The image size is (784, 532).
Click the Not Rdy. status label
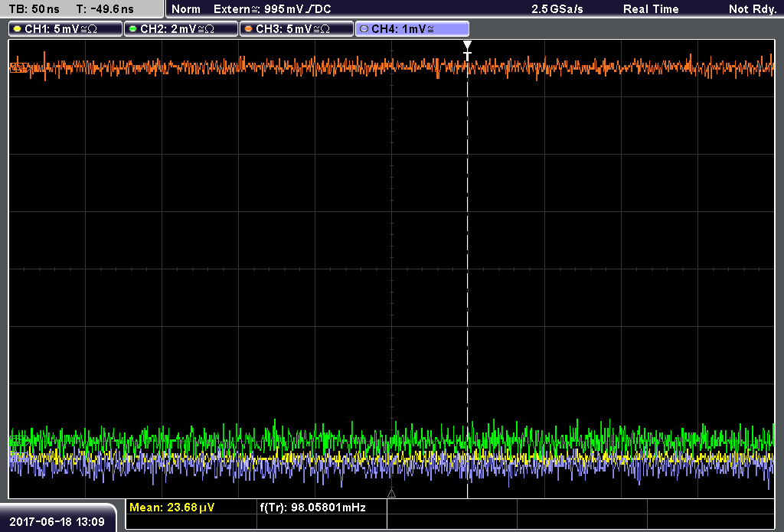pyautogui.click(x=753, y=9)
